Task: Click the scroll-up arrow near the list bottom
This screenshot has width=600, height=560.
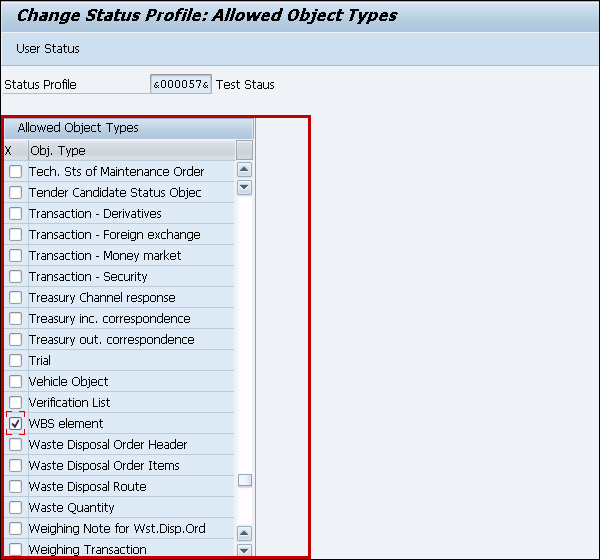Action: tap(244, 533)
